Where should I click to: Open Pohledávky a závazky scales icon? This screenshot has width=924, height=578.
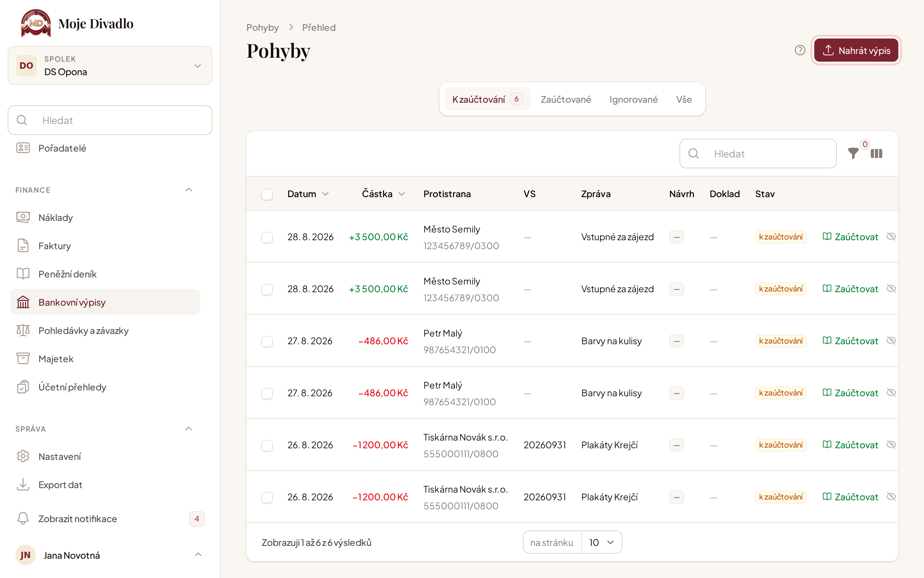(x=23, y=331)
